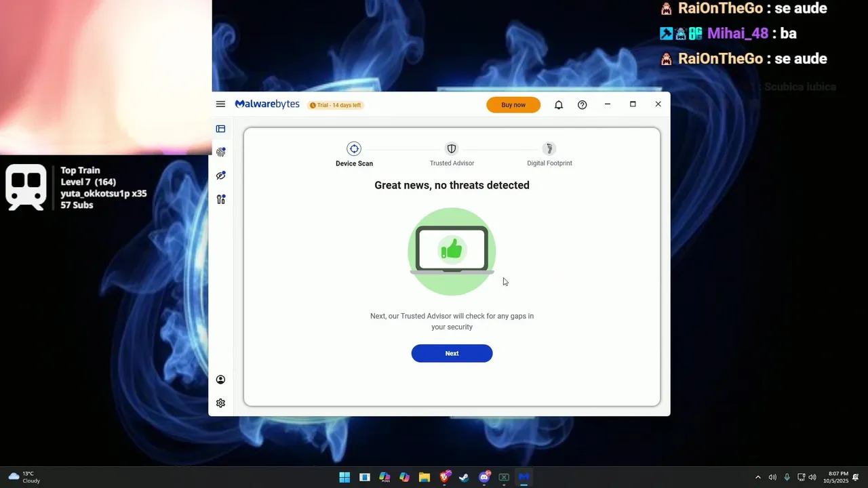Open the Copilot 365 taskbar icon
868x488 pixels.
[x=384, y=477]
